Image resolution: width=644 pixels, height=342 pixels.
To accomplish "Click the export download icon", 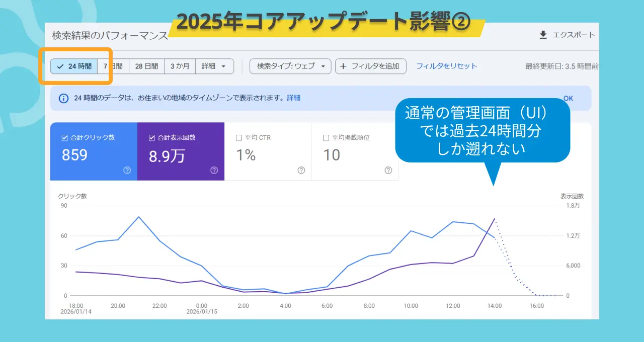I will (x=543, y=35).
